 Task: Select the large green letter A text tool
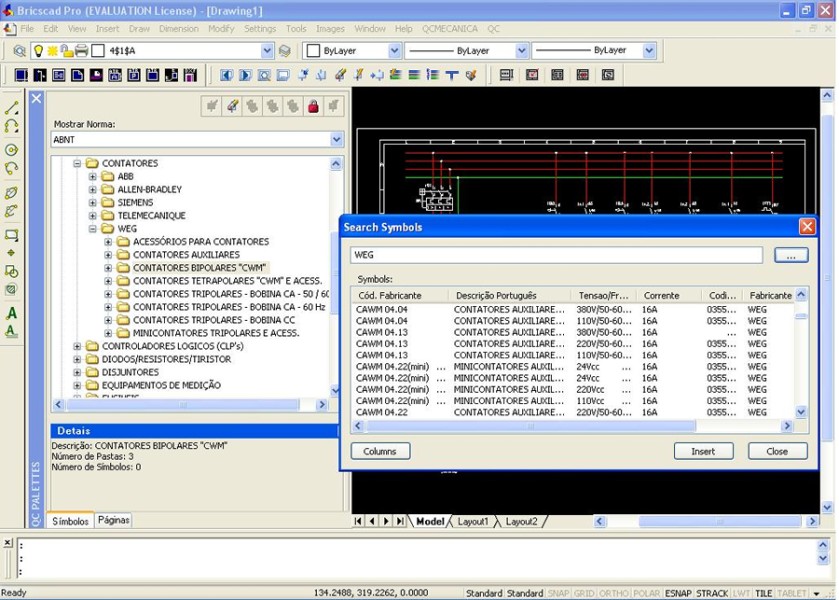(x=12, y=314)
